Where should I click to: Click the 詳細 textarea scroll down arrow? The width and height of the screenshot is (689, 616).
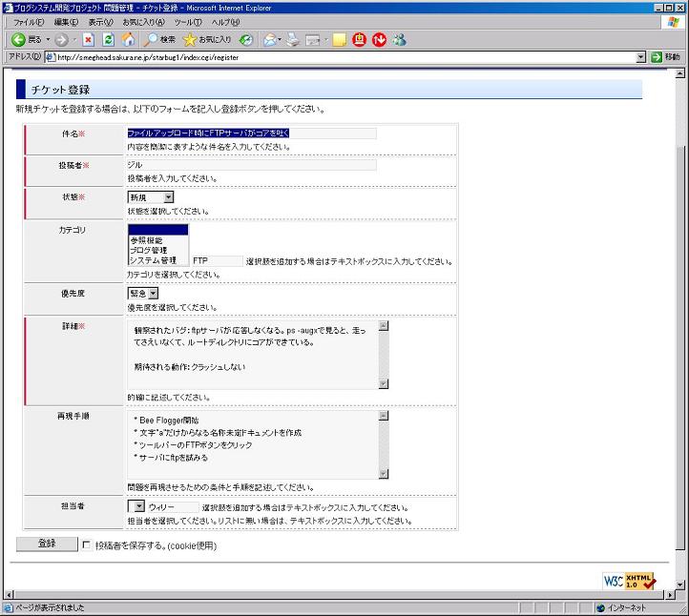(x=384, y=383)
